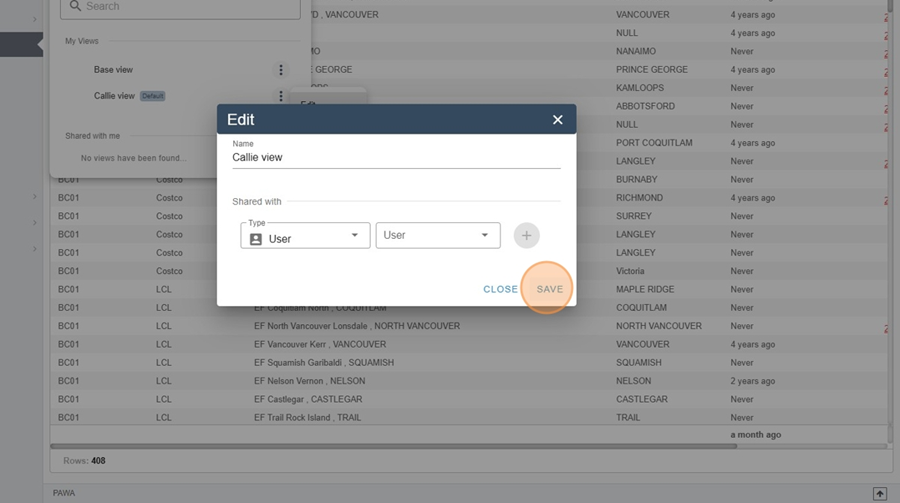Image resolution: width=900 pixels, height=503 pixels.
Task: Save the edited view
Action: pyautogui.click(x=549, y=289)
